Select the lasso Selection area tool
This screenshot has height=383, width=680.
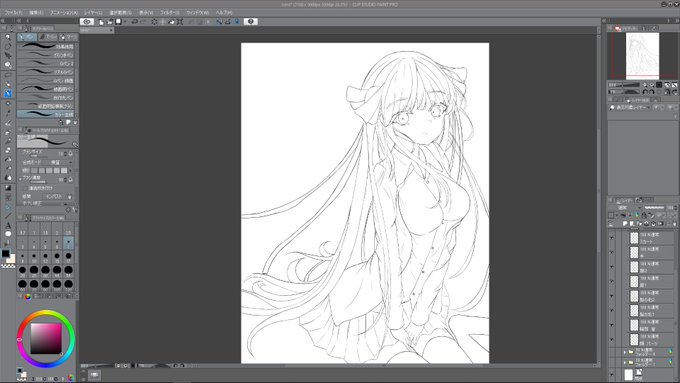tap(8, 75)
